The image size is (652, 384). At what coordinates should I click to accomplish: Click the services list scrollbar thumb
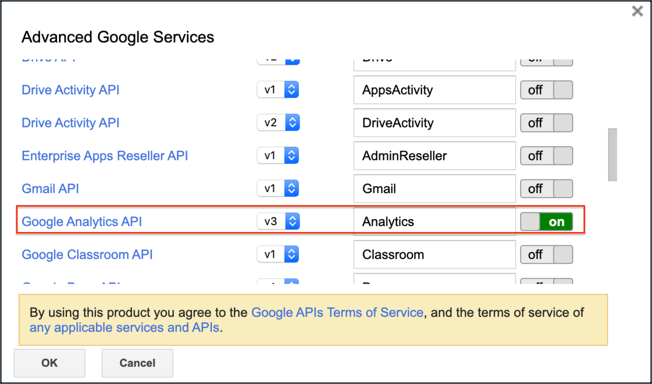pos(612,154)
